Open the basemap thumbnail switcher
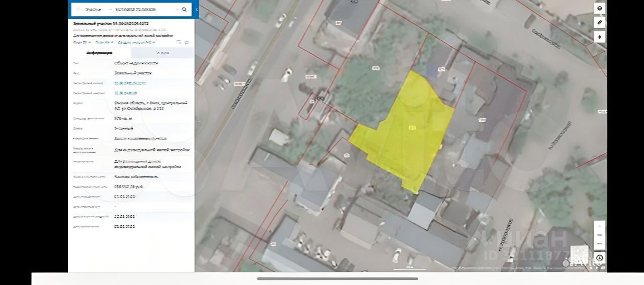 click(579, 254)
